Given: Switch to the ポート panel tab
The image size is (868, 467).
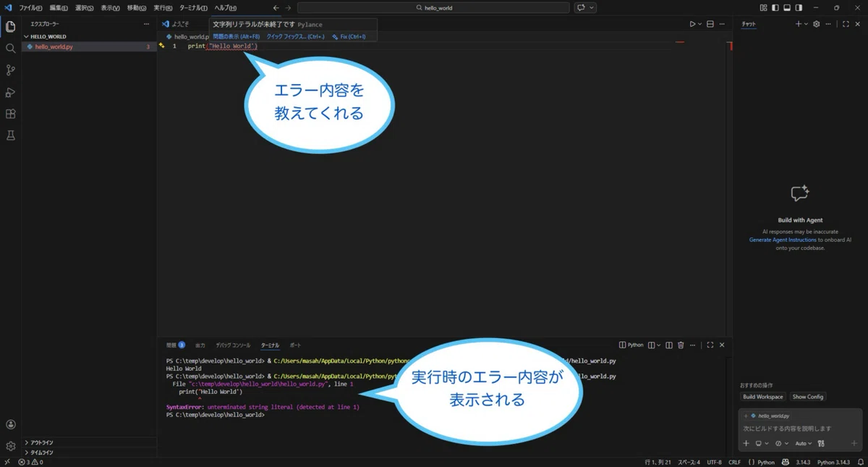Looking at the screenshot, I should point(295,345).
